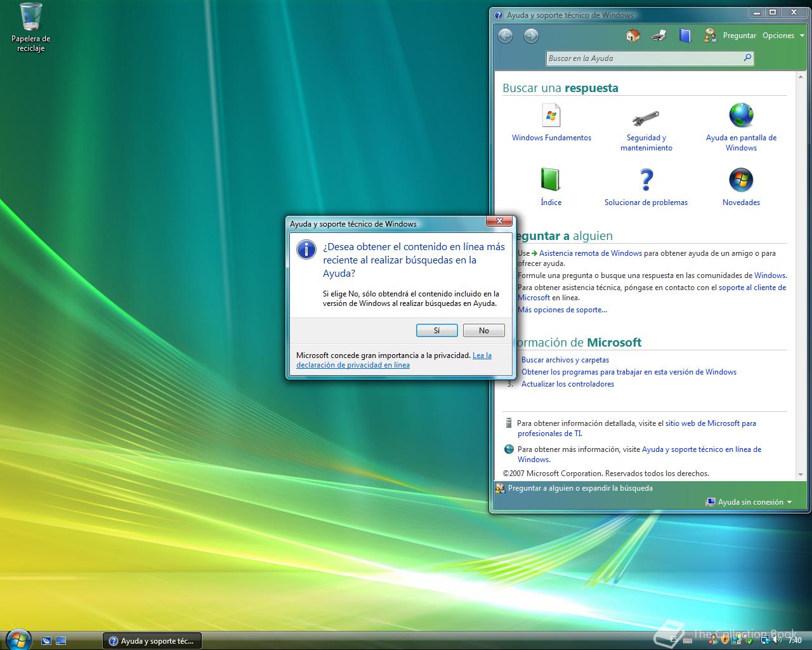
Task: Open the Opciones dropdown menu
Action: [783, 36]
